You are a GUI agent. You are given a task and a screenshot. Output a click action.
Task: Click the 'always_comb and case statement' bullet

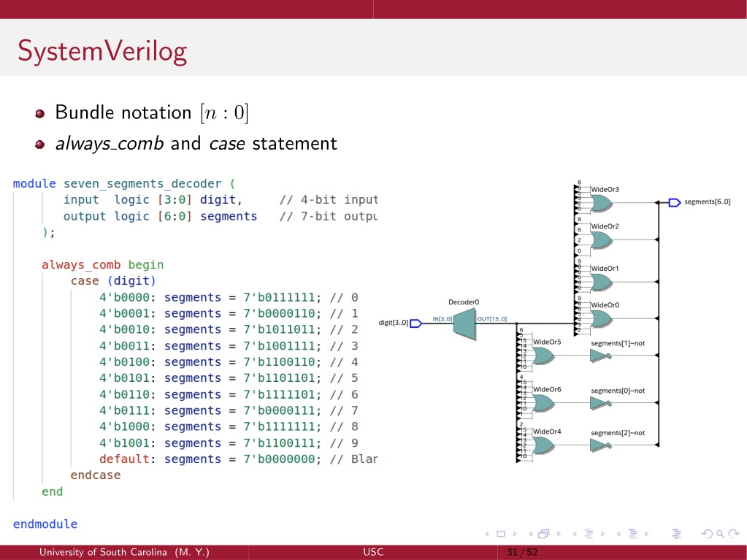click(x=196, y=143)
